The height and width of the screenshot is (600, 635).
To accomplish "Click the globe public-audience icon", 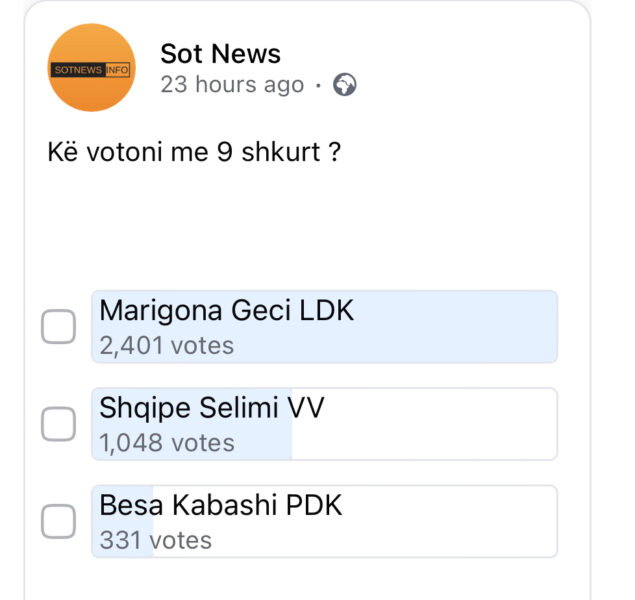I will (x=345, y=85).
